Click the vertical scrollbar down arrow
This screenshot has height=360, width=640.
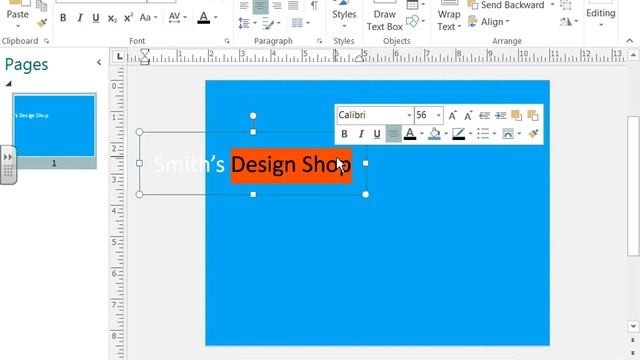pos(633,326)
